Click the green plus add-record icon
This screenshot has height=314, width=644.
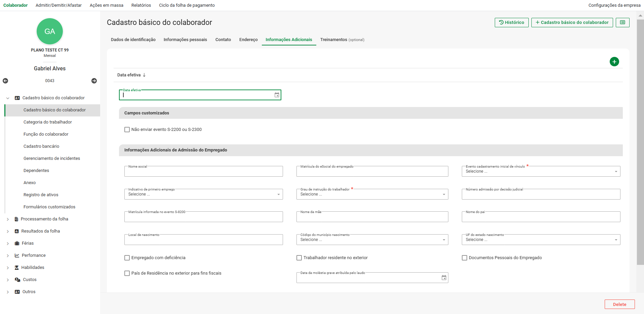pos(614,62)
